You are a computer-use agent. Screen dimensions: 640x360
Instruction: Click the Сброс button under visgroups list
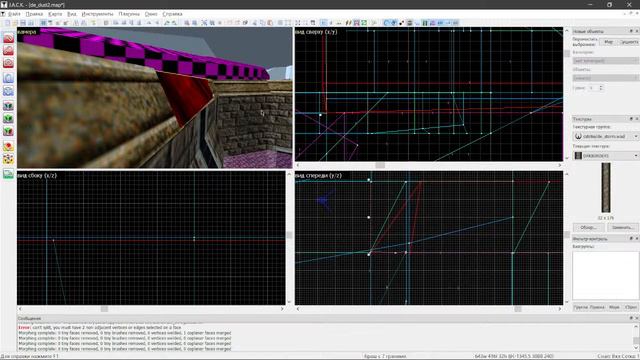click(x=631, y=307)
